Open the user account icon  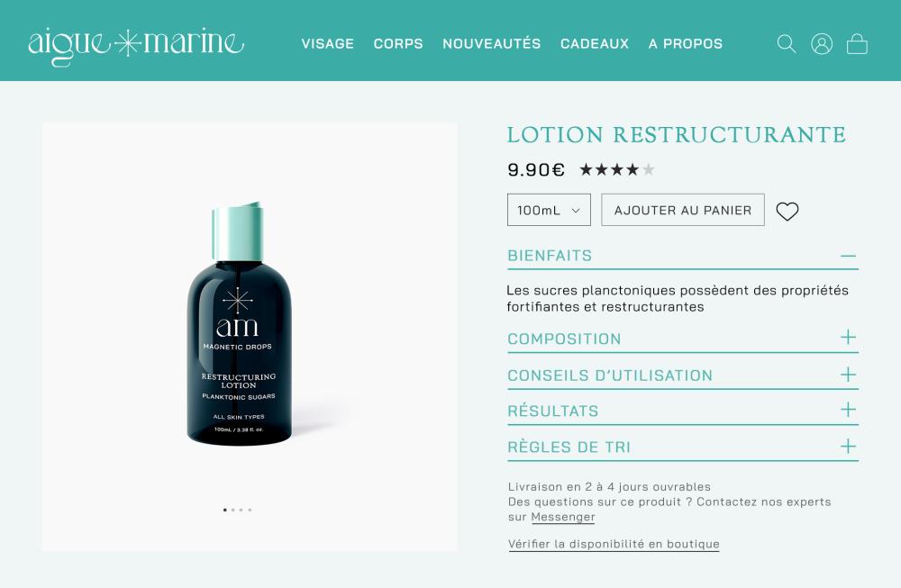coord(822,43)
